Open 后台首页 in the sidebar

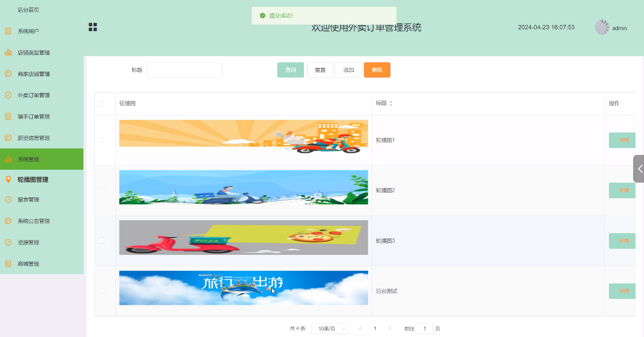[x=42, y=10]
